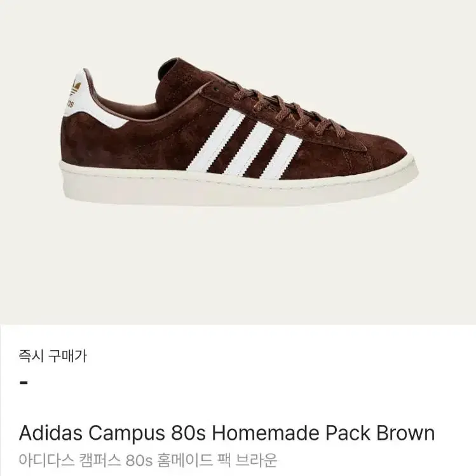Tap the dash price placeholder
Viewport: 476px width, 476px height.
point(24,383)
